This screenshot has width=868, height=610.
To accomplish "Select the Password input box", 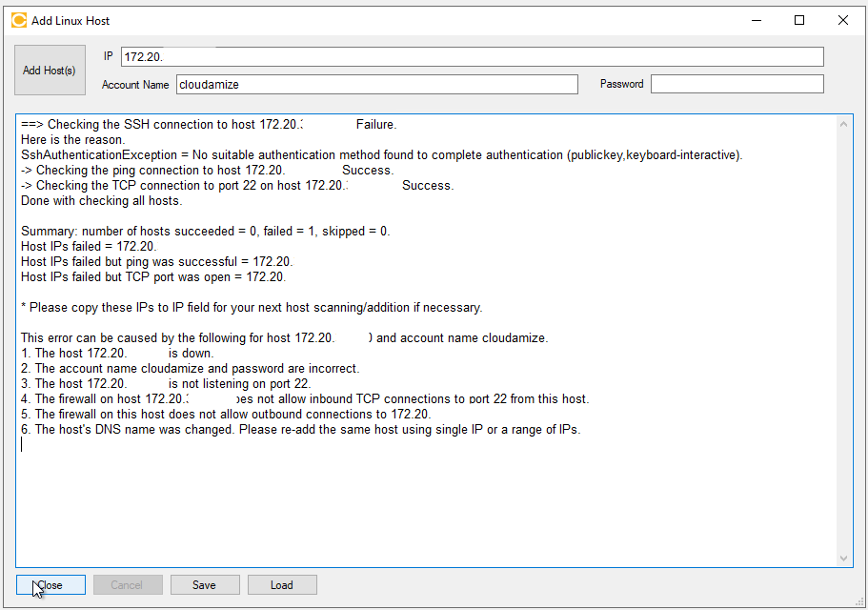I will [x=737, y=85].
